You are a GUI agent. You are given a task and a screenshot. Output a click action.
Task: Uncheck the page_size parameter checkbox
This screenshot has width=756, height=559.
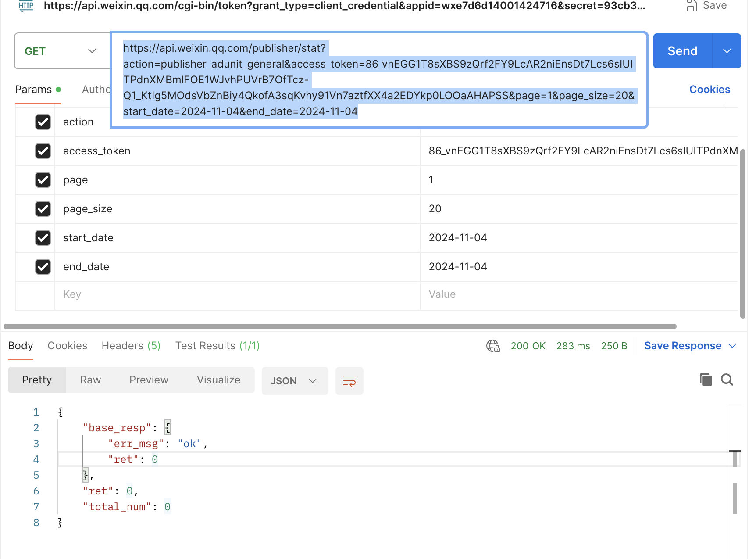[x=43, y=209]
